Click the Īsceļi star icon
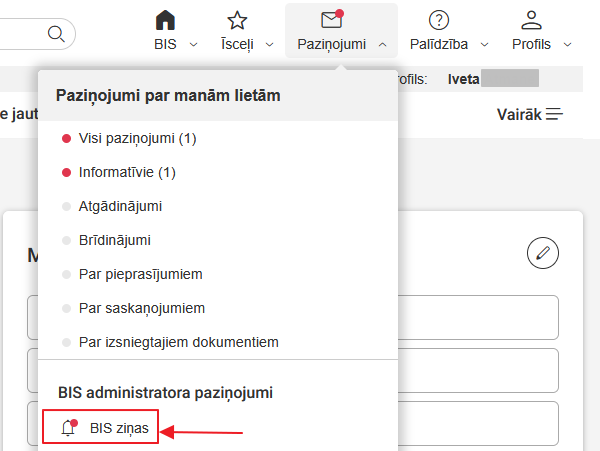 point(237,20)
